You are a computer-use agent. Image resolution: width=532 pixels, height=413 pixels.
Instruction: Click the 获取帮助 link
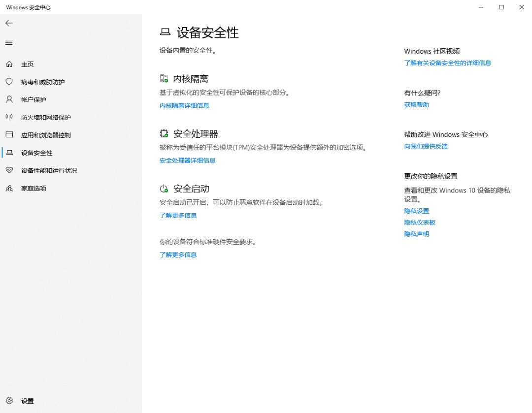(417, 104)
